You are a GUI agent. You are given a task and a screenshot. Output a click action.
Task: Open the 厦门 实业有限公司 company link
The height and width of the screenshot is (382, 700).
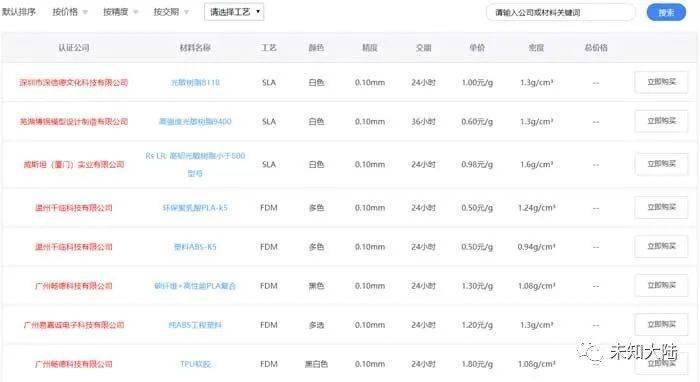pyautogui.click(x=74, y=165)
